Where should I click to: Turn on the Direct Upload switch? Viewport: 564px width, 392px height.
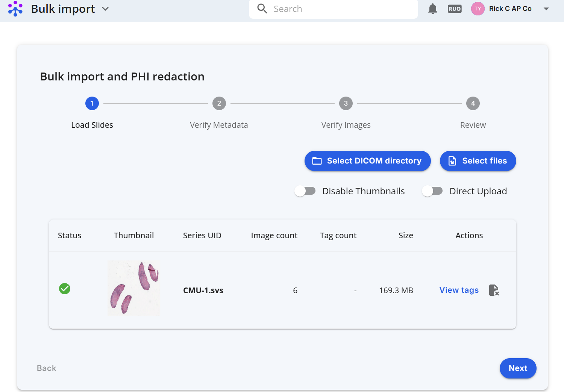pos(432,191)
